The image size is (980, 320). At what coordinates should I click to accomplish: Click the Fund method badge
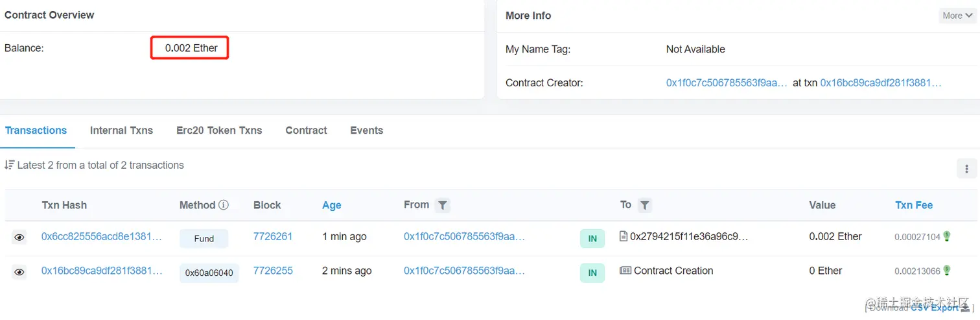pyautogui.click(x=204, y=239)
